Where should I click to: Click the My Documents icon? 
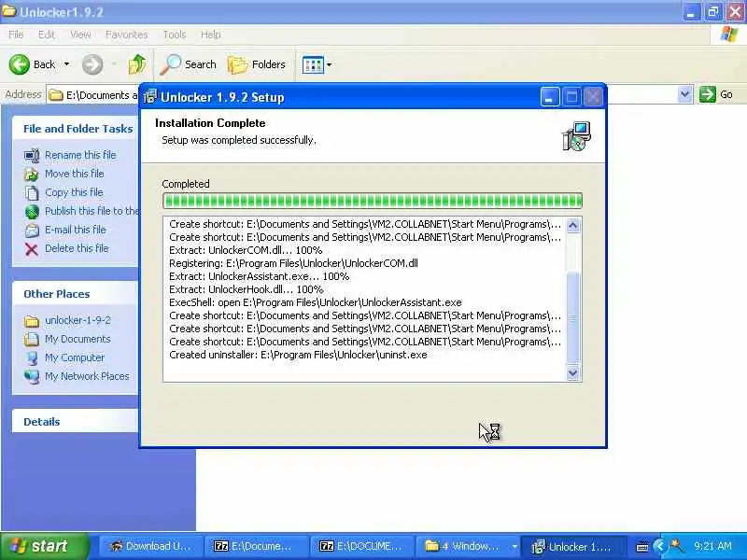tap(32, 339)
